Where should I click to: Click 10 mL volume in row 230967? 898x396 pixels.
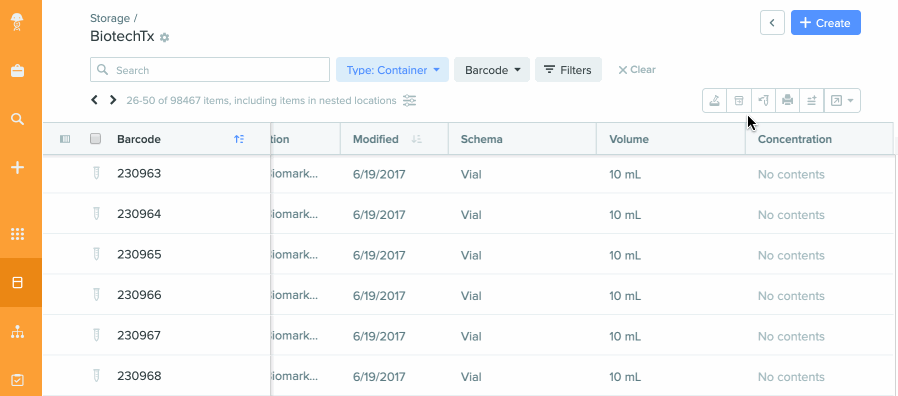point(625,336)
